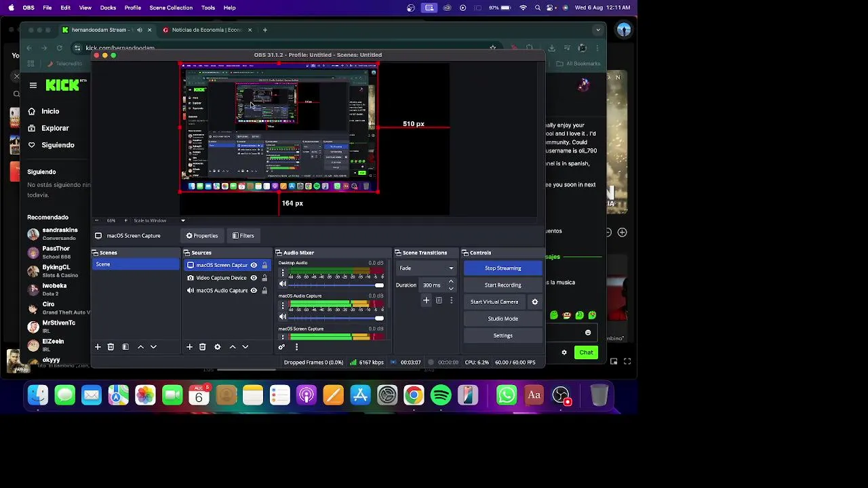Delete selected source with the Sources trash icon
The width and height of the screenshot is (868, 488).
pos(202,347)
